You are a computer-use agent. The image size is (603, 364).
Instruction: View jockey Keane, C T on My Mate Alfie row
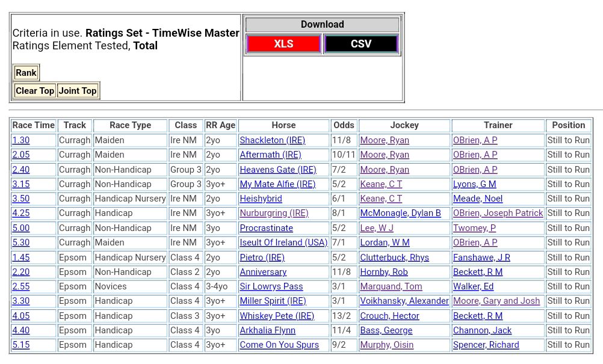point(381,184)
